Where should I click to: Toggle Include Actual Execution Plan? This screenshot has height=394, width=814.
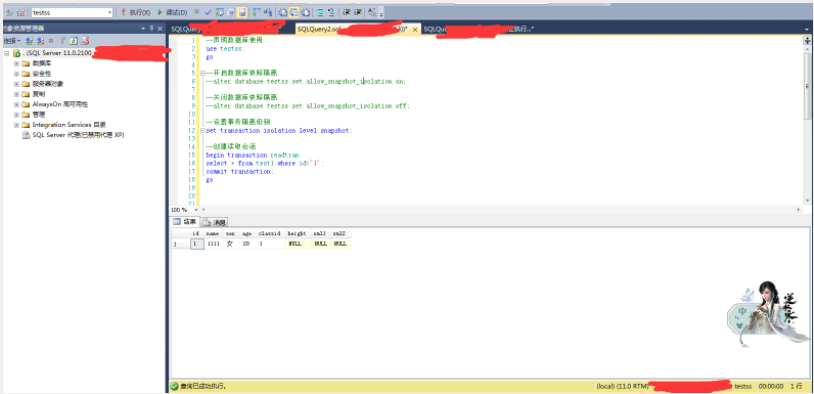coord(257,12)
